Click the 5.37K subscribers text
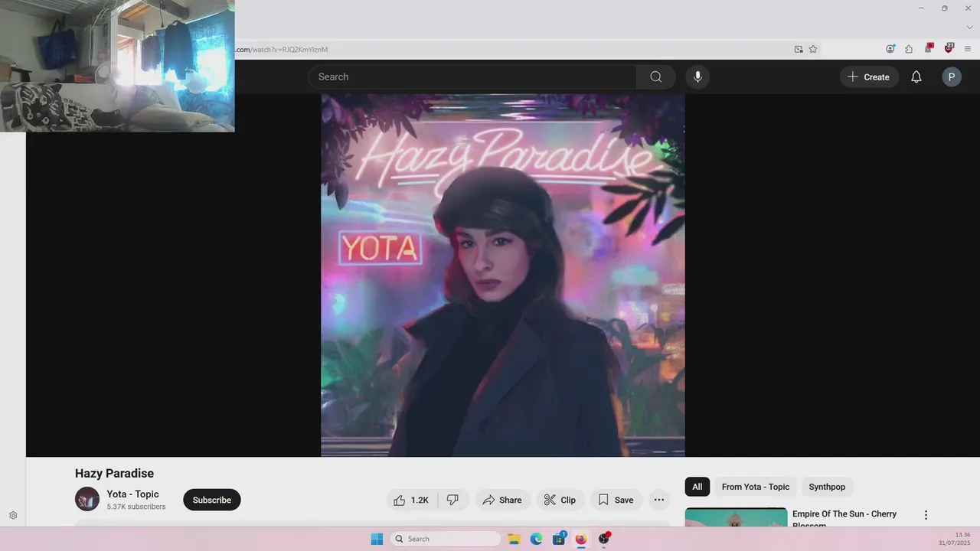Image resolution: width=980 pixels, height=551 pixels. 136,507
